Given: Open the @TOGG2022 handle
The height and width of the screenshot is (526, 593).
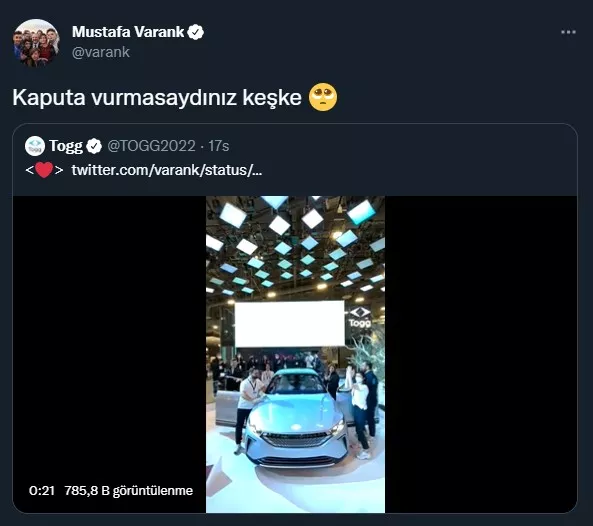Looking at the screenshot, I should pyautogui.click(x=151, y=146).
